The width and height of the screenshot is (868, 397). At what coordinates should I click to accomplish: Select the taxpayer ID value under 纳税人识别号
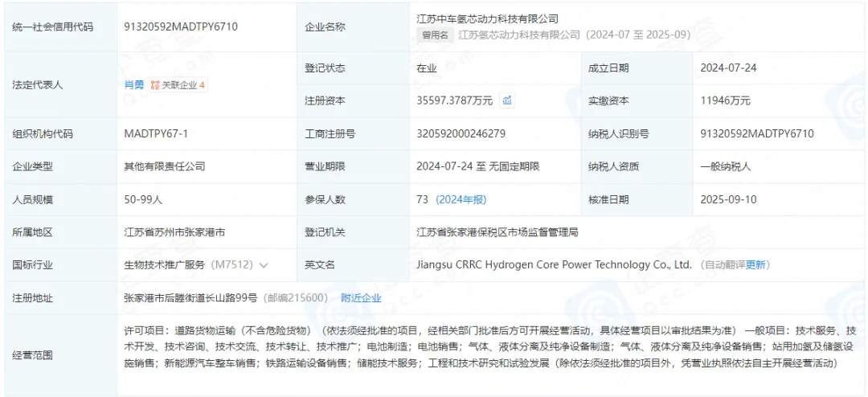click(757, 133)
